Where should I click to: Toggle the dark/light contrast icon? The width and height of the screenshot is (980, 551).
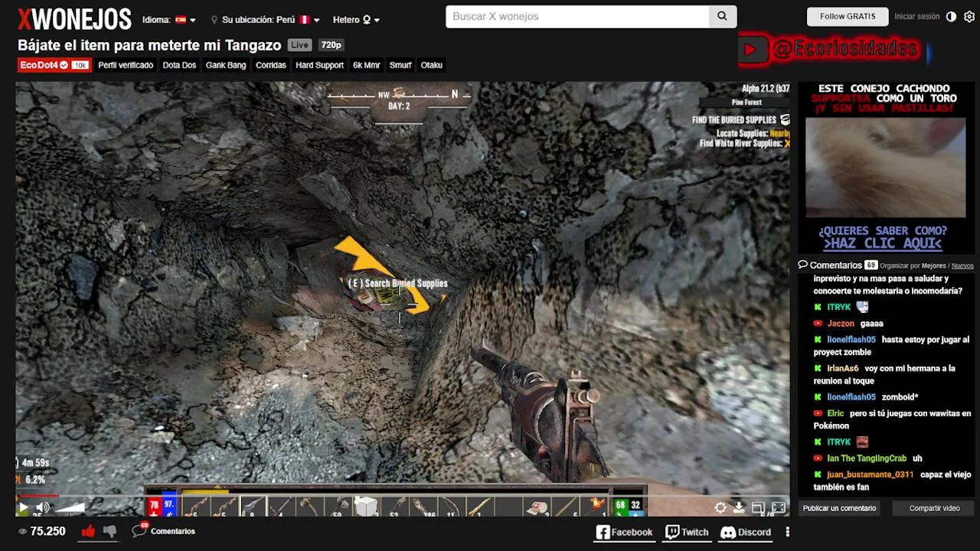(x=952, y=17)
